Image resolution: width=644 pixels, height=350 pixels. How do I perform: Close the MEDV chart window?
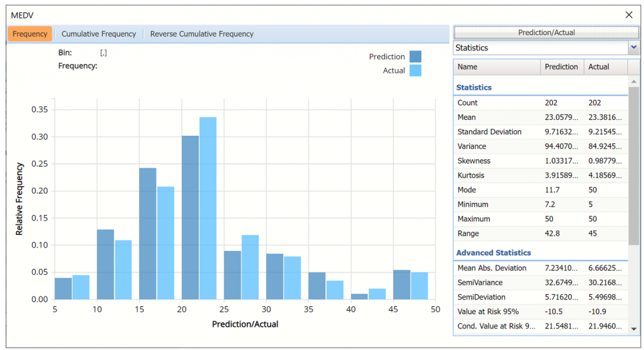pos(629,15)
